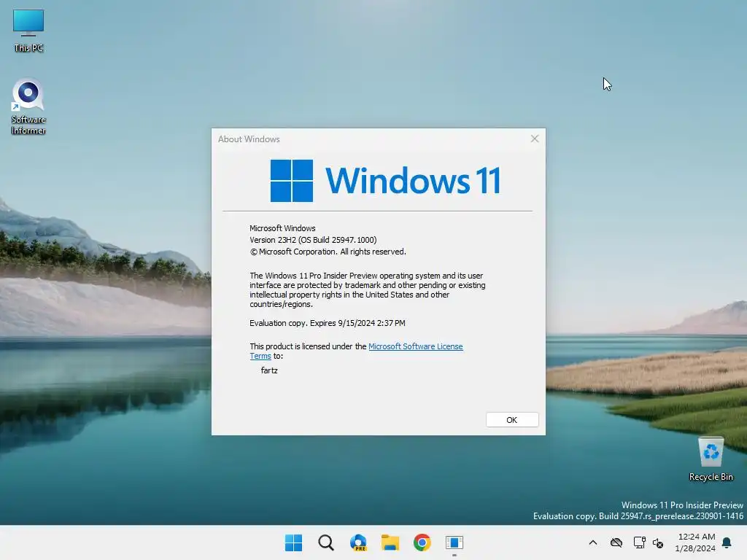Open the notification bell
This screenshot has height=560, width=747.
[x=727, y=542]
